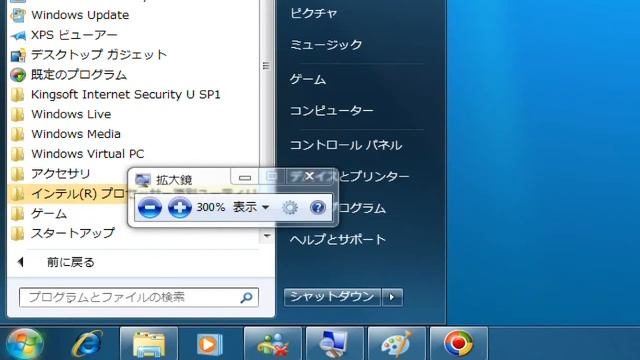Open ヘルプとサポート
The width and height of the screenshot is (640, 360).
point(338,239)
